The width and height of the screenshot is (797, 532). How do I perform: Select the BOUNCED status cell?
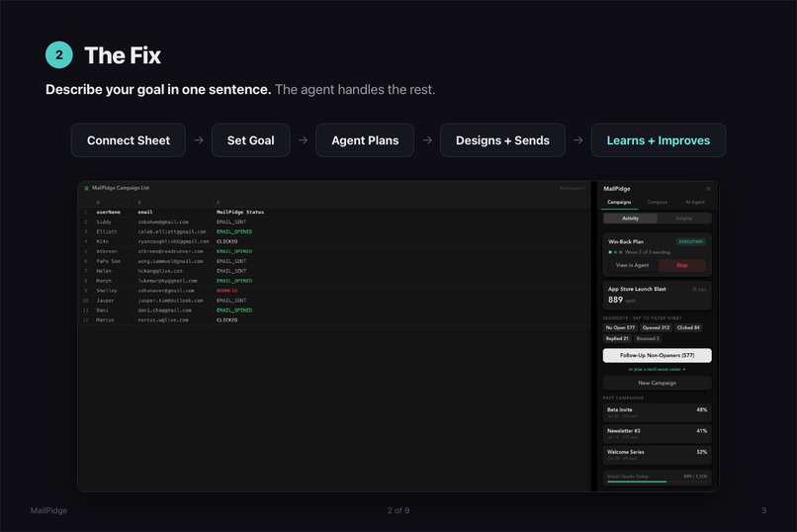226,291
